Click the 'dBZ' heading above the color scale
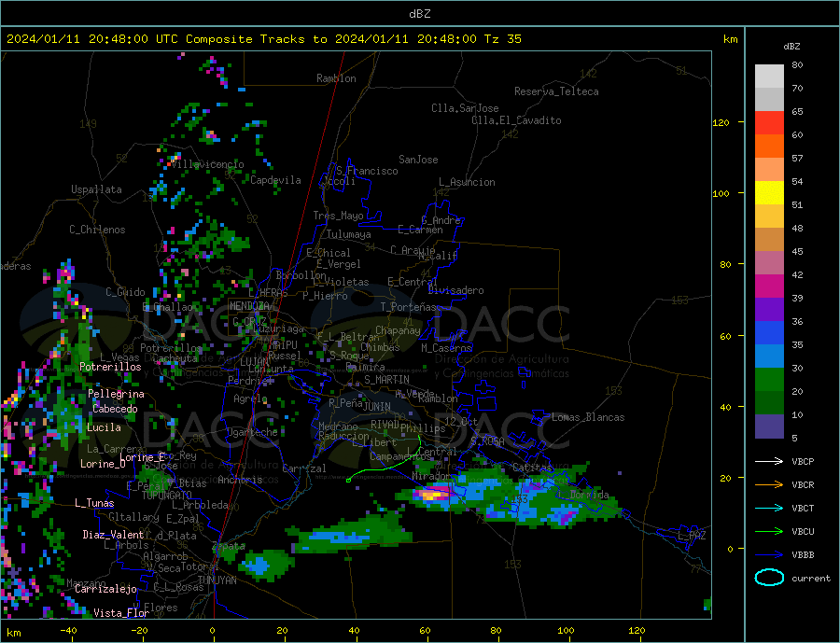Screen dimensions: 840x643 tap(791, 47)
